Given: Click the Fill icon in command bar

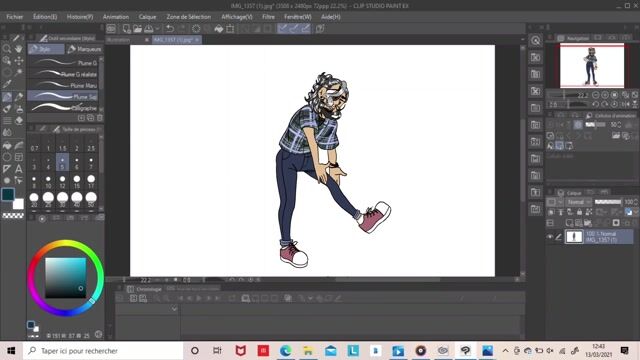Looking at the screenshot, I should [x=219, y=29].
